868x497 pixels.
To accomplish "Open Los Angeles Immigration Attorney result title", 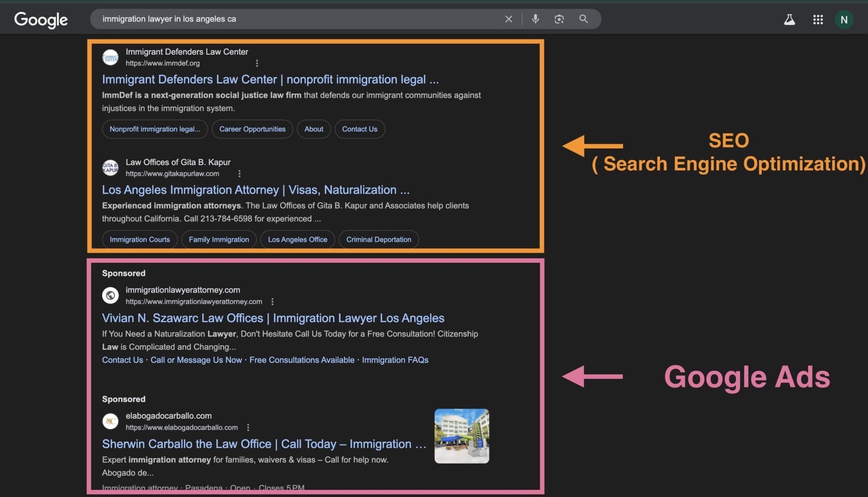I will (255, 190).
